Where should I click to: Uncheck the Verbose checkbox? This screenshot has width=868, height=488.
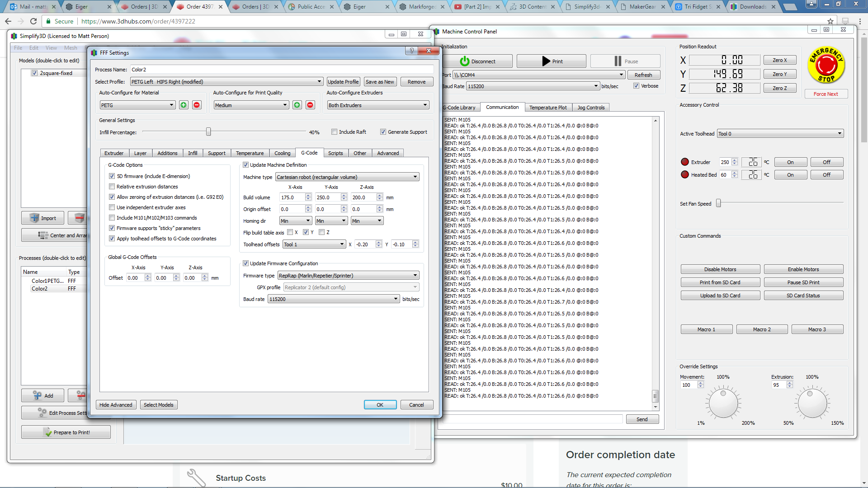point(636,86)
